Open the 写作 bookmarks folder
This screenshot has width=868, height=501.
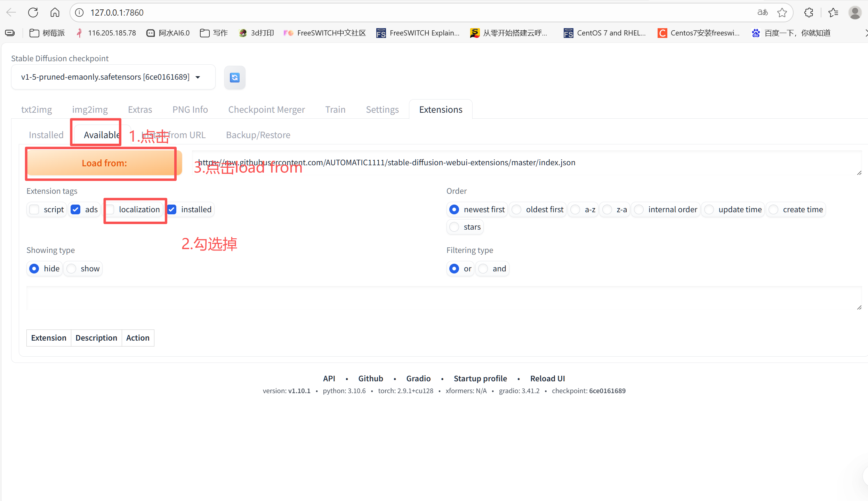tap(214, 33)
